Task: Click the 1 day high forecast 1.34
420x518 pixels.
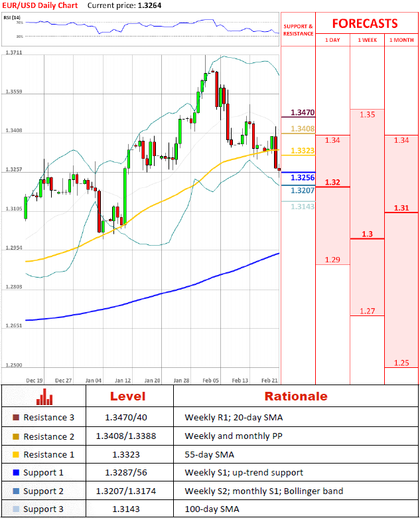Action: (x=332, y=140)
